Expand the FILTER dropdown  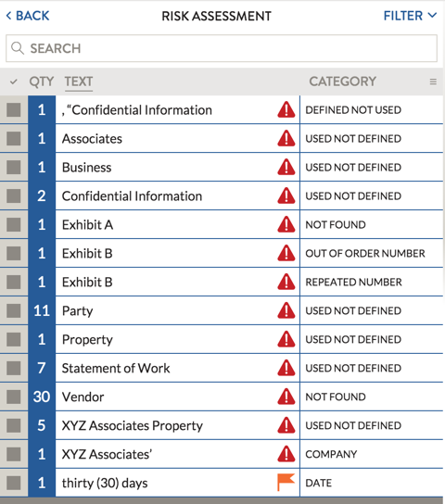coord(410,16)
